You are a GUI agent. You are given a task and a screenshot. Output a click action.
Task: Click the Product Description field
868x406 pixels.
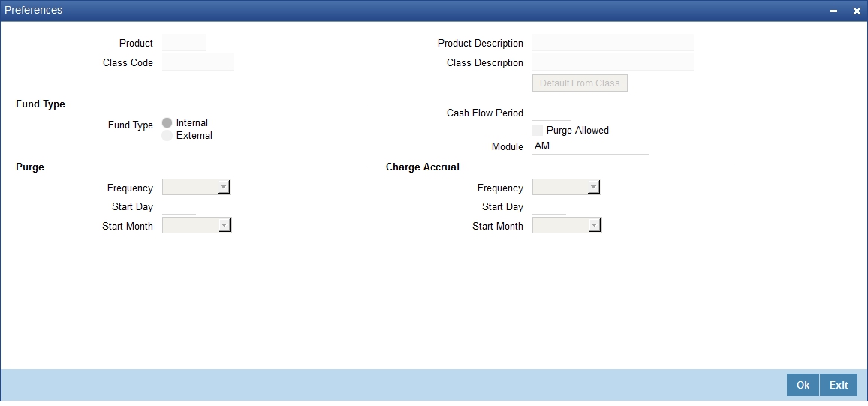pos(613,43)
